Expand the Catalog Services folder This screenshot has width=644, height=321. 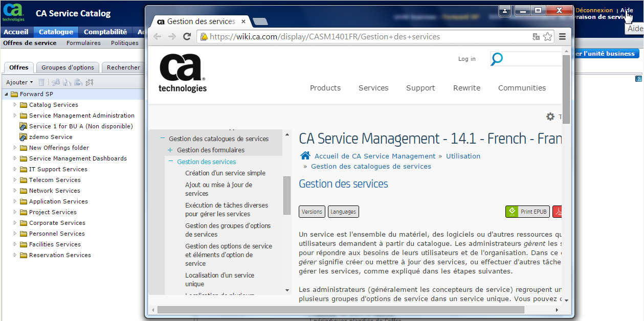pyautogui.click(x=15, y=105)
